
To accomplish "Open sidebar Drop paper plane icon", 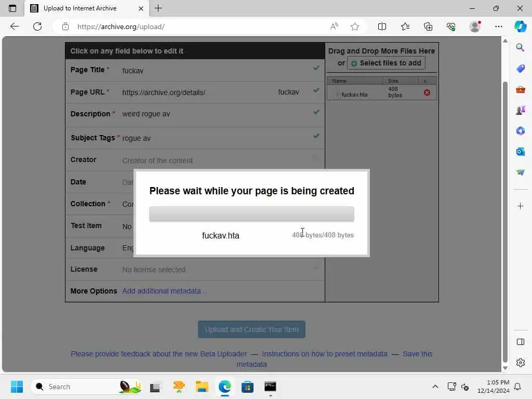I will (x=520, y=172).
